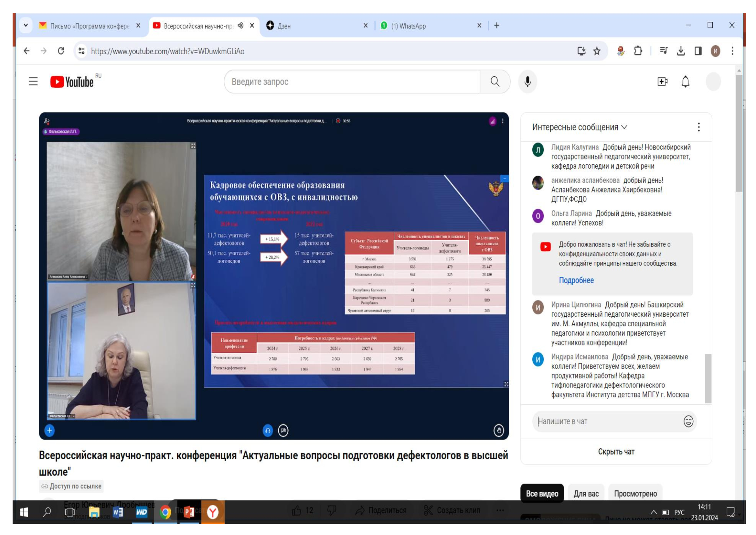
Task: Select the Для вас filter chip
Action: tap(586, 494)
